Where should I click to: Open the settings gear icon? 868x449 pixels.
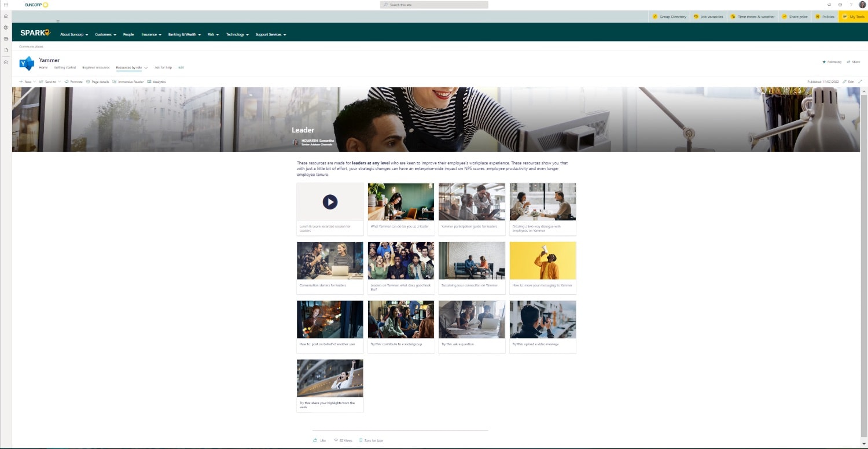[x=840, y=5]
